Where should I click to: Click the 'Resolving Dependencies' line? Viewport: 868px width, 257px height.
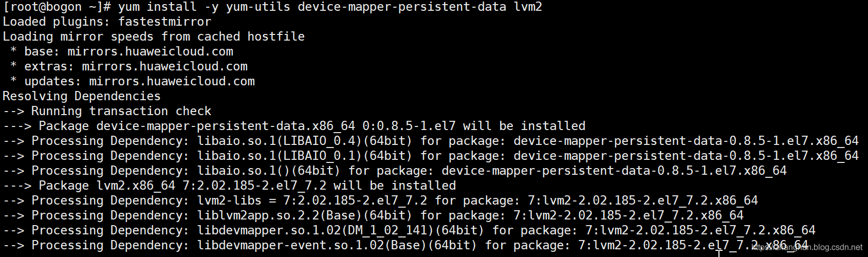81,97
